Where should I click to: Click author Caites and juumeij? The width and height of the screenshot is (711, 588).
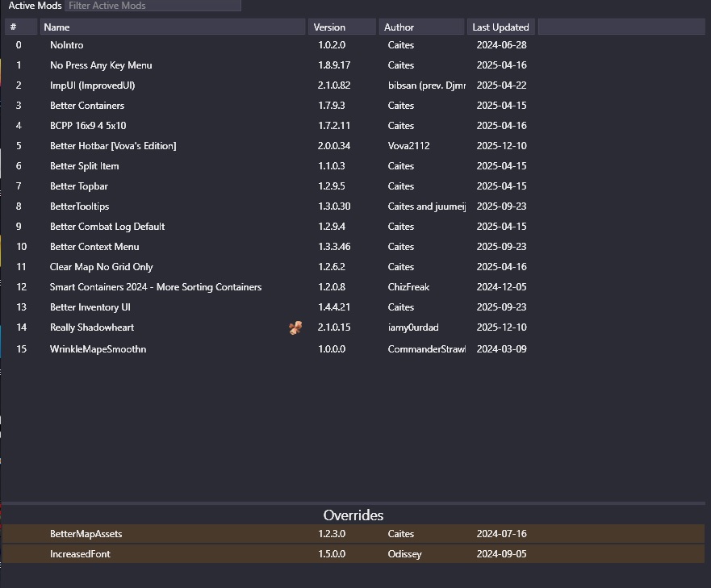point(427,206)
